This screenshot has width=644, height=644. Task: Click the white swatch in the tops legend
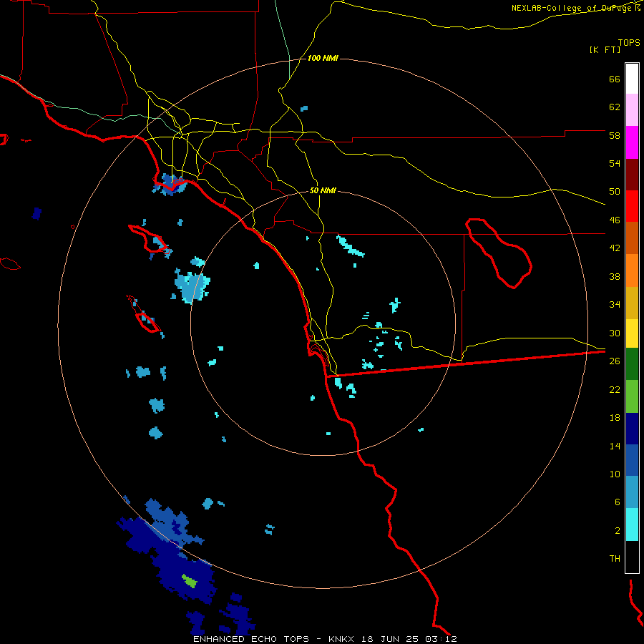pyautogui.click(x=632, y=79)
